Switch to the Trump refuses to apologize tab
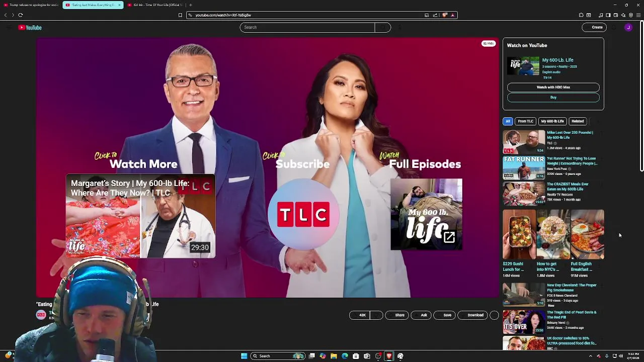The height and width of the screenshot is (362, 644). click(31, 5)
